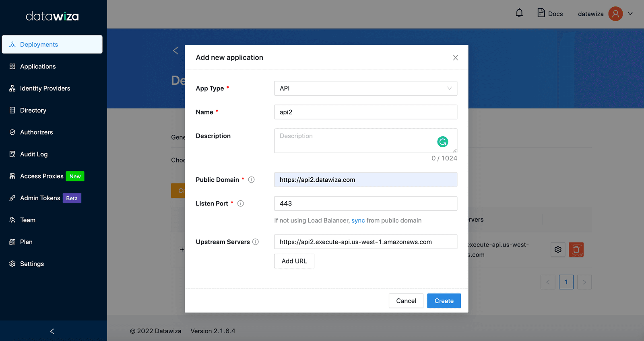644x341 pixels.
Task: Open Team in the sidebar
Action: click(52, 220)
